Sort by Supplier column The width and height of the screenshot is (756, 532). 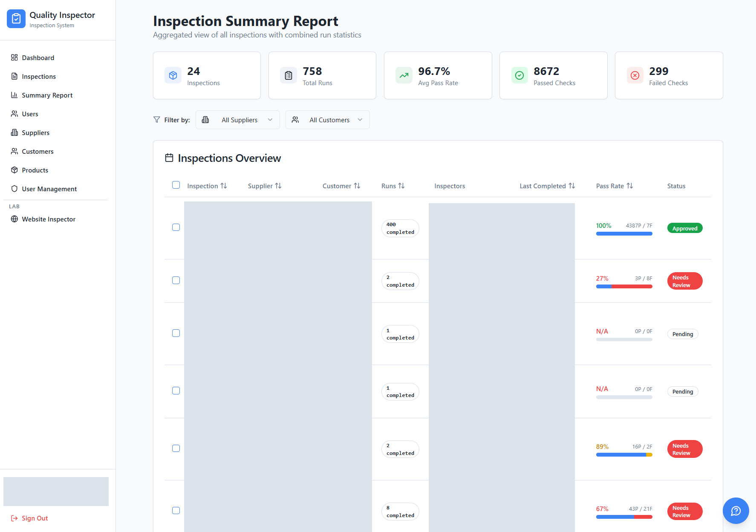click(x=265, y=186)
